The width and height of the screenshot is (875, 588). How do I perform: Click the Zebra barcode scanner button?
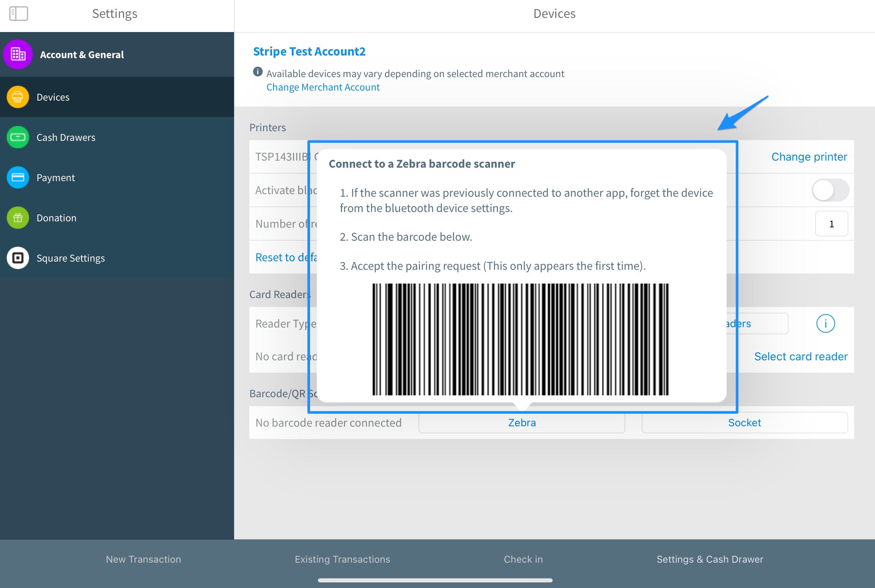(522, 422)
